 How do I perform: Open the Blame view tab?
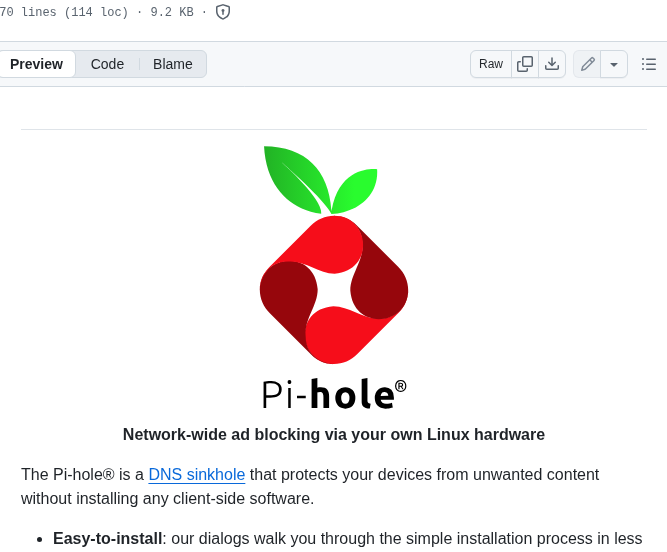173,64
